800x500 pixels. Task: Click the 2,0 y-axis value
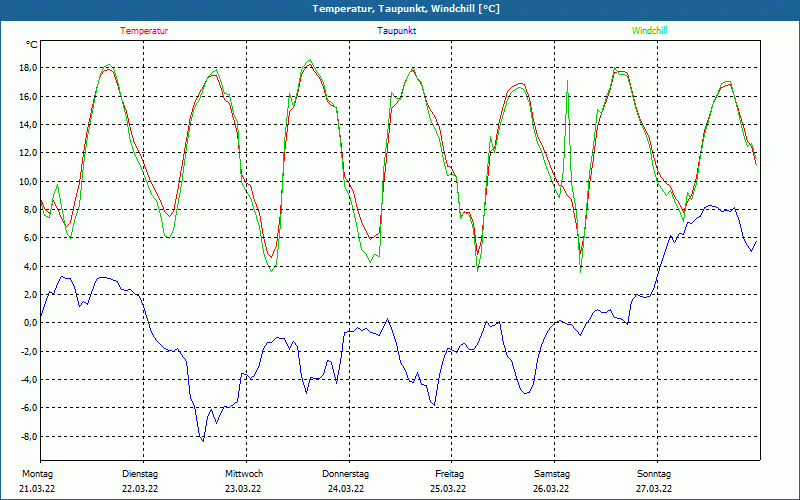coord(29,294)
